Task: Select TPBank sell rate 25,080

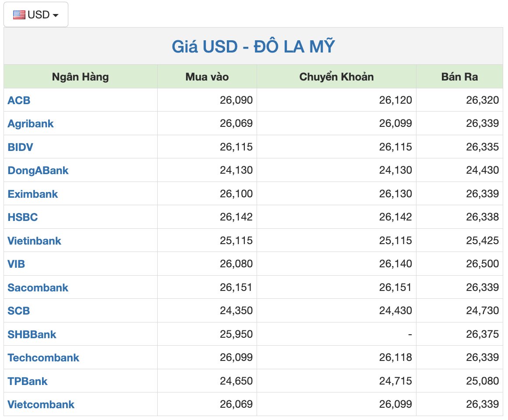Action: [x=483, y=381]
